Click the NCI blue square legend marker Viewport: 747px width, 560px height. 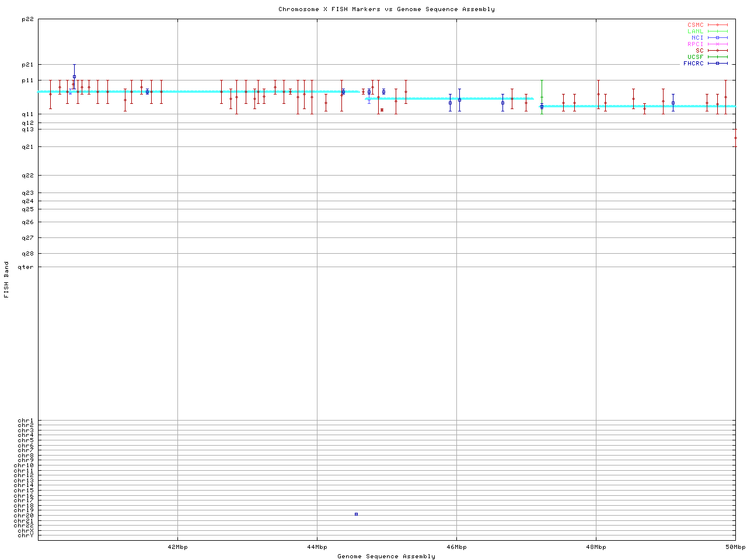click(717, 38)
